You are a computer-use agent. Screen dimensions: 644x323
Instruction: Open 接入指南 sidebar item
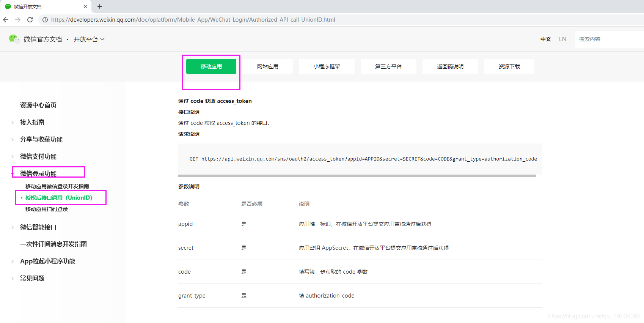32,122
